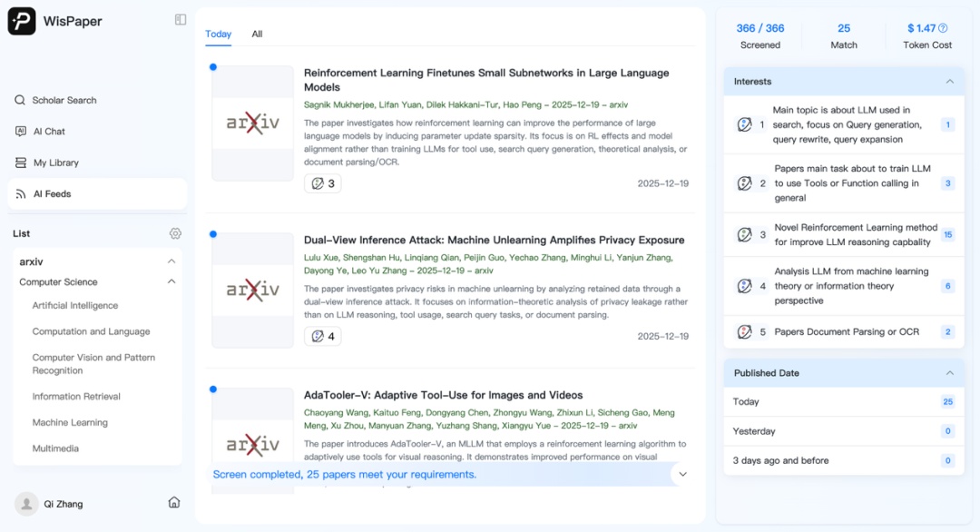Select Computer Vision and Pattern Recognition category
This screenshot has height=532, width=980.
pos(93,364)
